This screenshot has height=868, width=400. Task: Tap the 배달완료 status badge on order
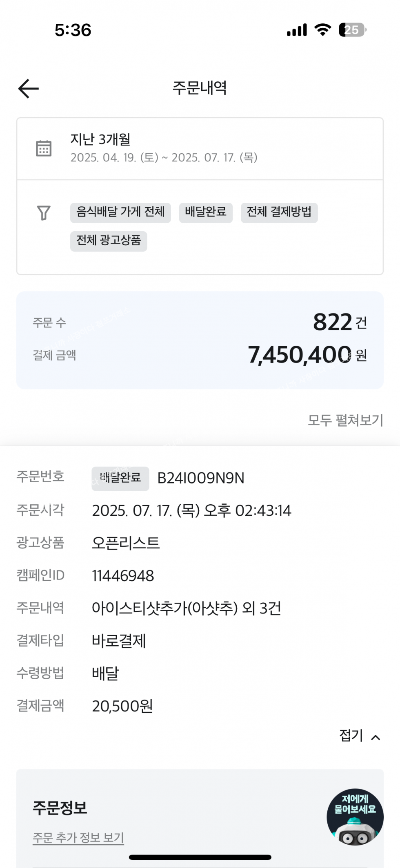tap(120, 478)
